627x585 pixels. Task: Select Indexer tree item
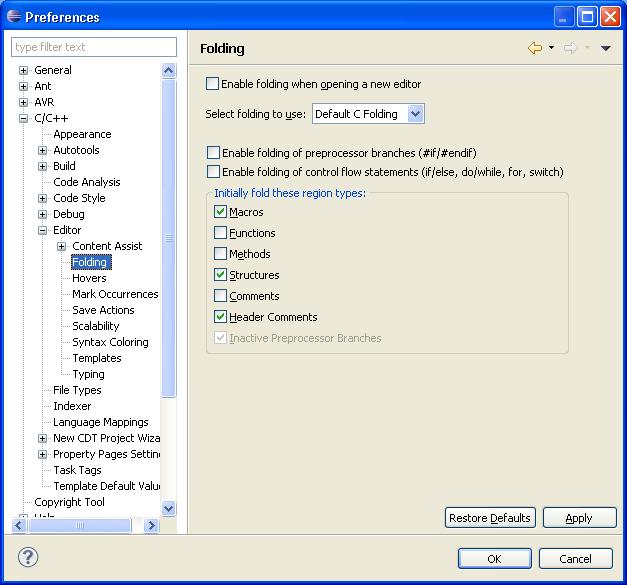click(x=72, y=406)
